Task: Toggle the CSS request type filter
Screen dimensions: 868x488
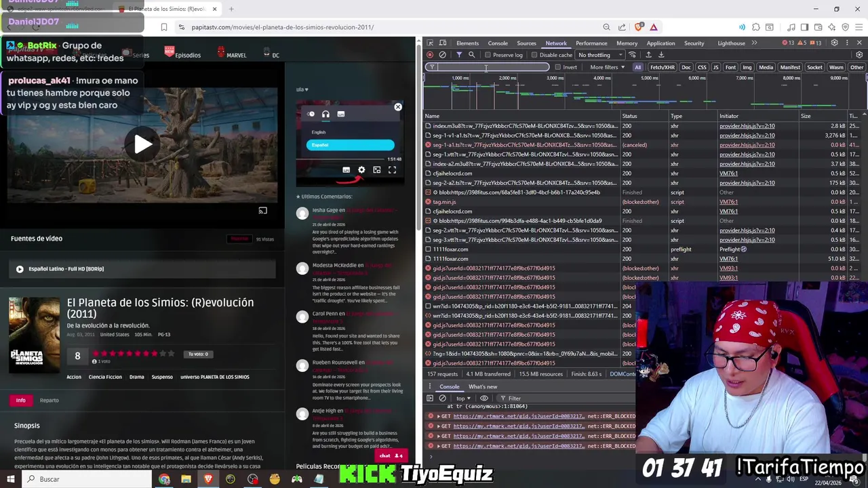Action: point(702,67)
